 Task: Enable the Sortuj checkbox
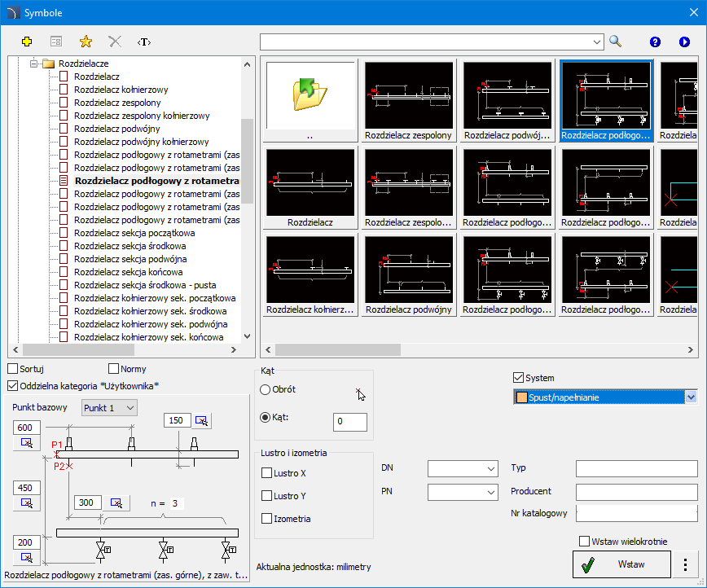click(x=12, y=370)
